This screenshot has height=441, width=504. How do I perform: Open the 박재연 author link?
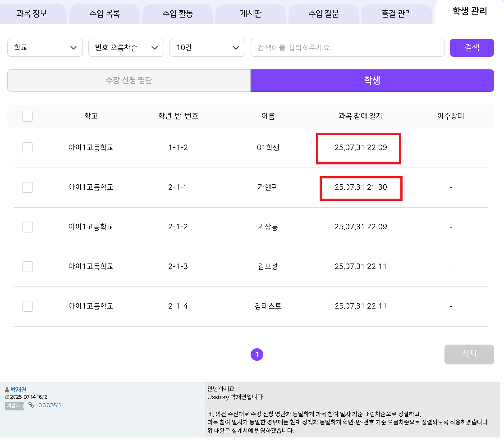click(18, 390)
